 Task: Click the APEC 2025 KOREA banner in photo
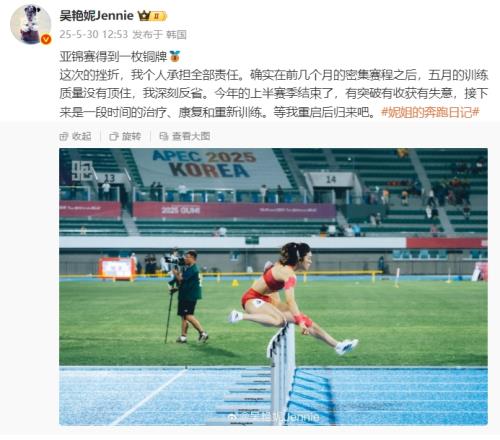(x=204, y=164)
